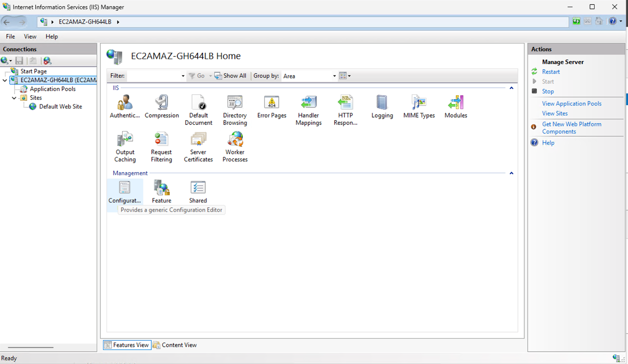Image resolution: width=628 pixels, height=364 pixels.
Task: Open the Configuration Editor
Action: (x=124, y=190)
